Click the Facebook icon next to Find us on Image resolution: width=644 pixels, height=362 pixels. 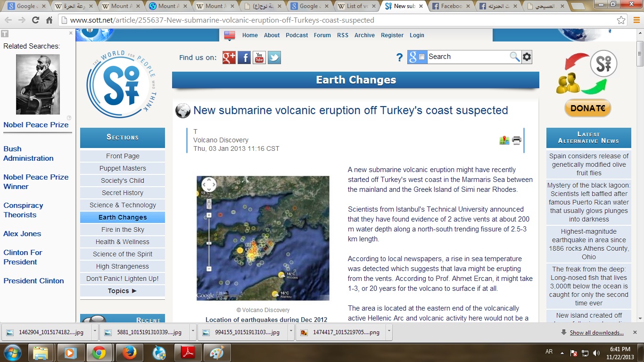[244, 58]
